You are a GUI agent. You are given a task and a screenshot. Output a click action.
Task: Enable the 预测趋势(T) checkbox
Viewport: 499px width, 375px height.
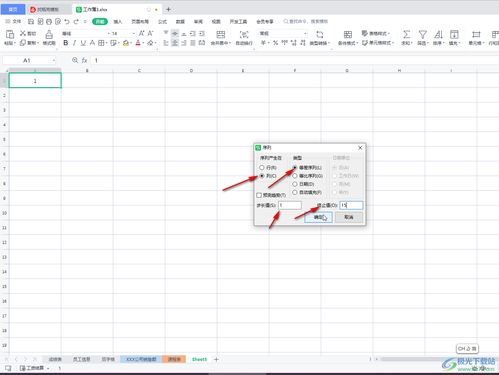tap(259, 195)
